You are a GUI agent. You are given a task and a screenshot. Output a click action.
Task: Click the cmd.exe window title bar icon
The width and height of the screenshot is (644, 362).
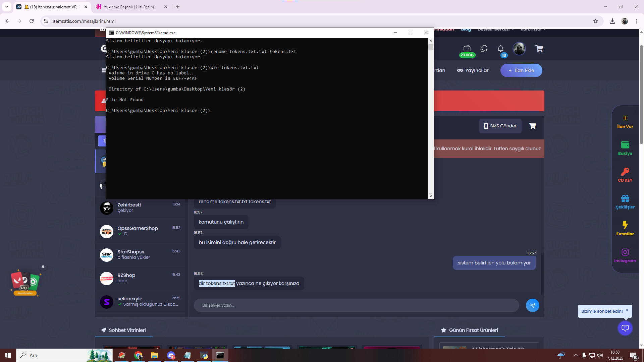point(111,33)
